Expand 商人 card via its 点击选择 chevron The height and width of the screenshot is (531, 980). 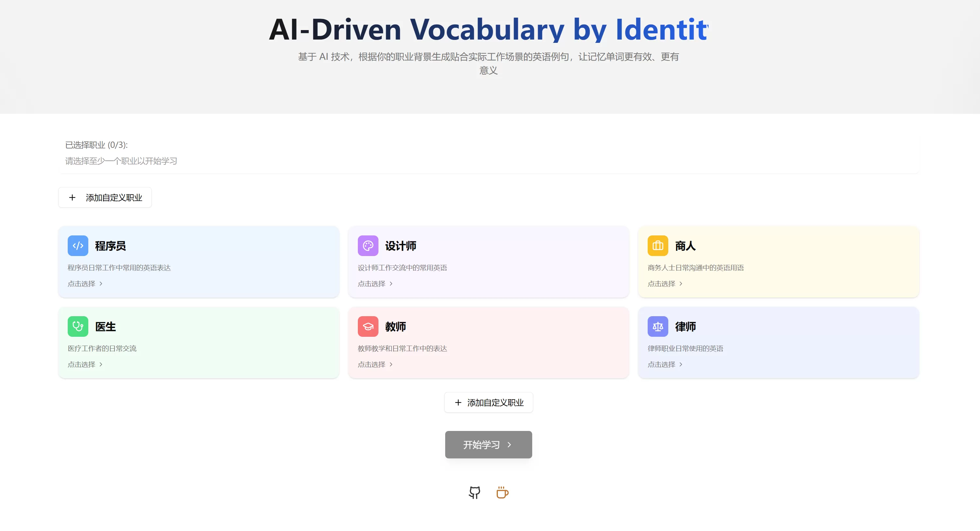pos(681,283)
